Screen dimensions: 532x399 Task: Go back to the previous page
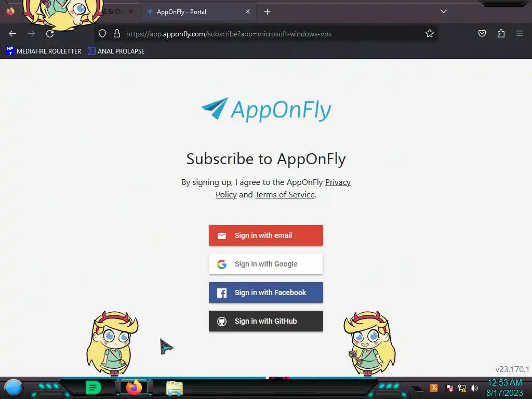click(x=12, y=34)
